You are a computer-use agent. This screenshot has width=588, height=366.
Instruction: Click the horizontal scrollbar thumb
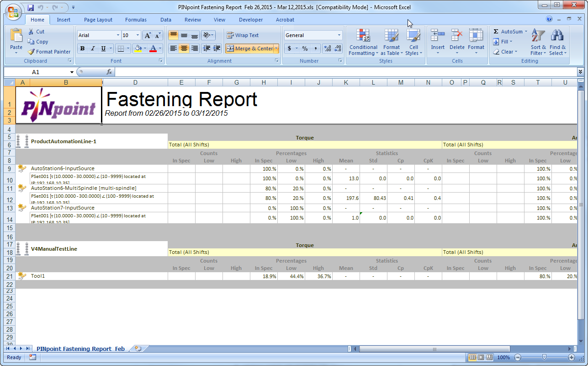click(x=434, y=349)
